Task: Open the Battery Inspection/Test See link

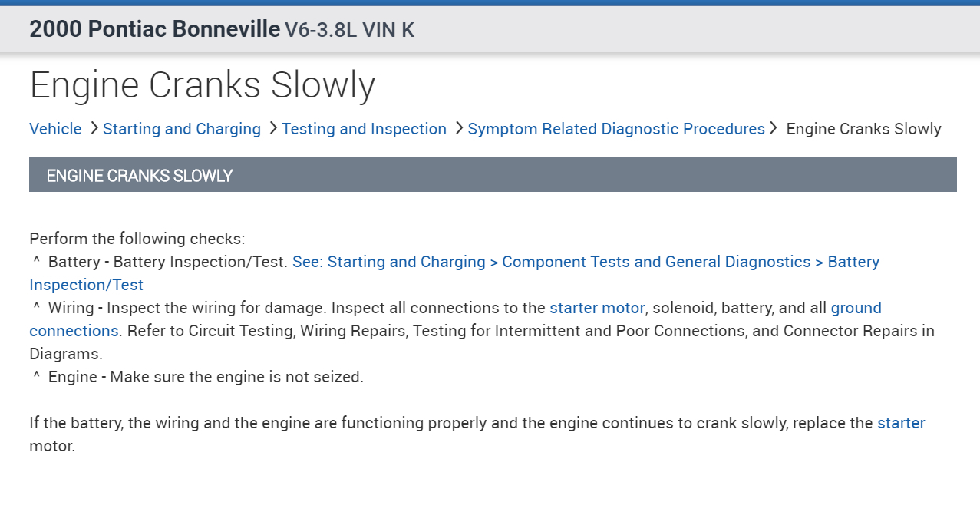Action: coord(586,262)
